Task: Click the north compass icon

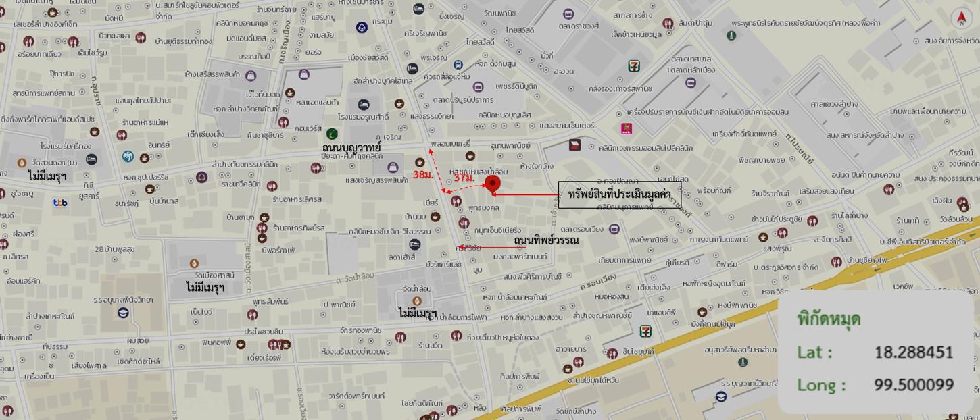Action: click(x=961, y=18)
